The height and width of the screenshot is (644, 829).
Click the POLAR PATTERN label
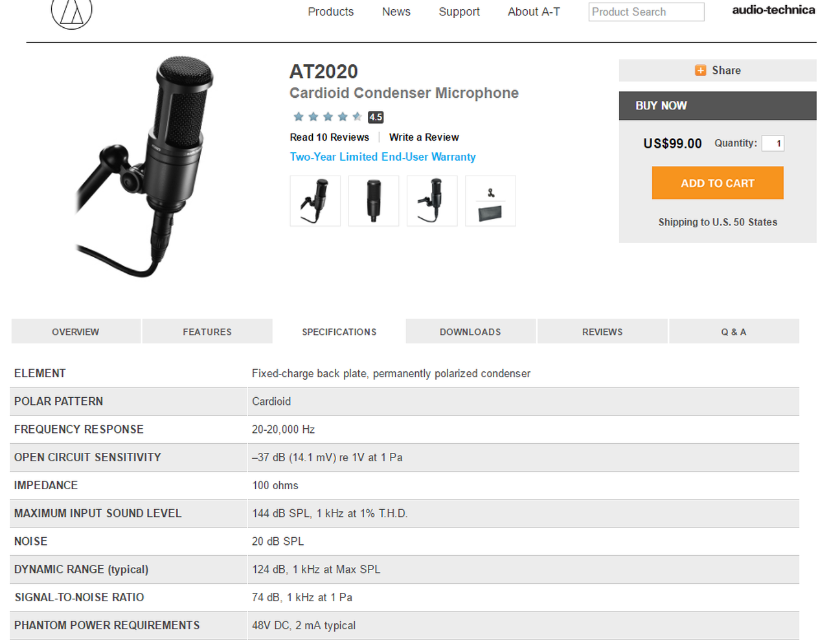click(x=58, y=401)
